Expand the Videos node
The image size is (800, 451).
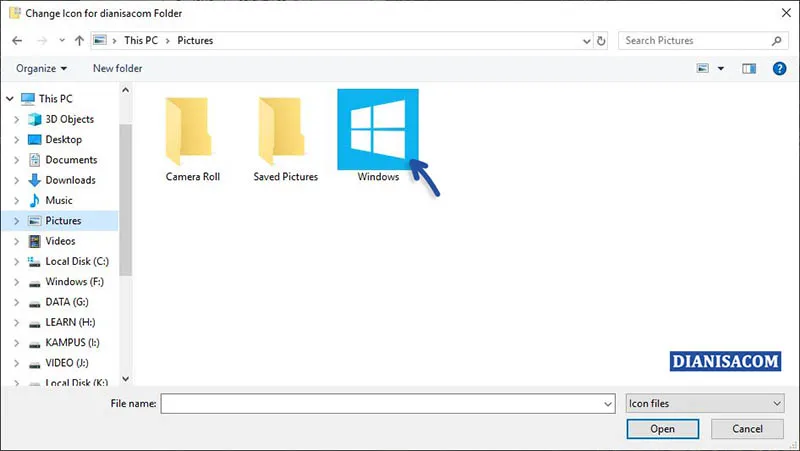click(16, 241)
